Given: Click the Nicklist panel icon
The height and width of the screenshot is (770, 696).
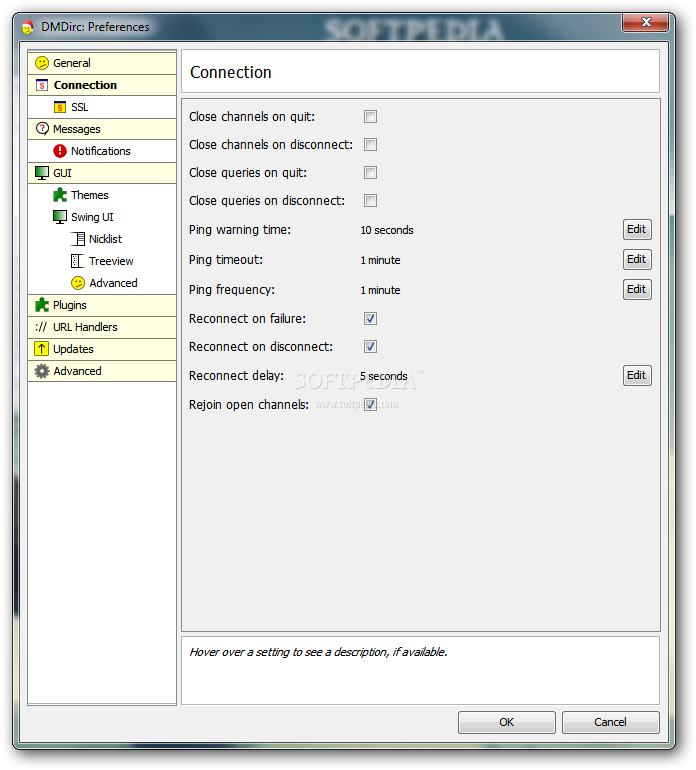Looking at the screenshot, I should click(78, 239).
